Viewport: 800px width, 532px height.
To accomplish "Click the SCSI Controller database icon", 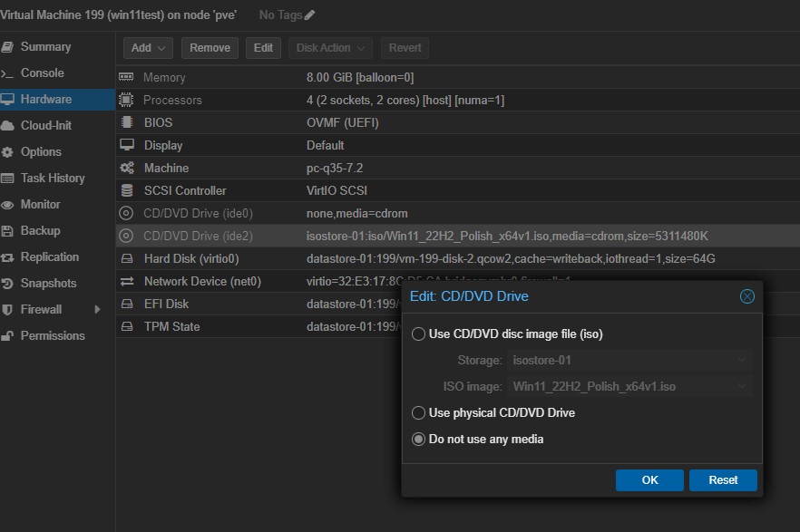I will [x=127, y=191].
